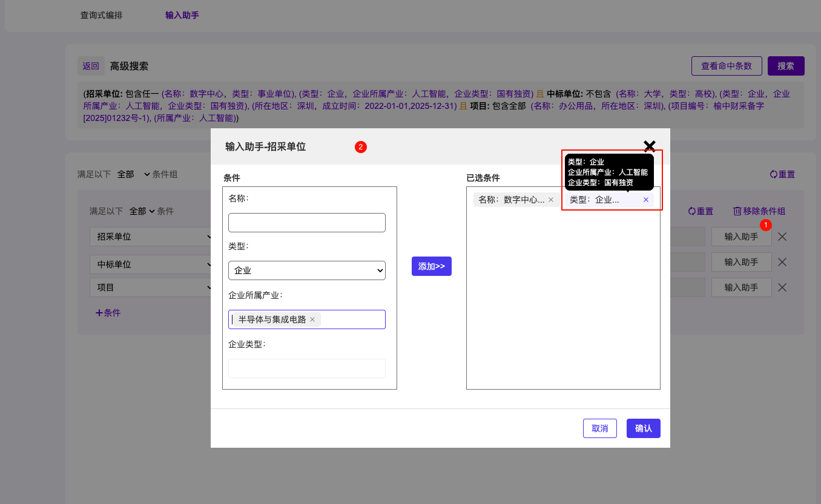The width and height of the screenshot is (821, 504).
Task: Open the 全部 dropdown for 条件
Action: [142, 211]
